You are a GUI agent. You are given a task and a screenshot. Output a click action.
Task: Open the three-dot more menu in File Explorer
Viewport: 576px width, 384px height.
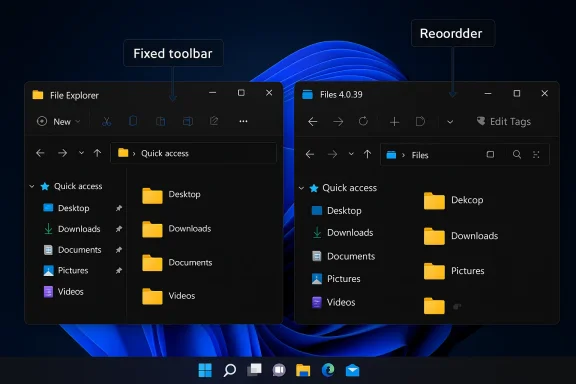[243, 121]
